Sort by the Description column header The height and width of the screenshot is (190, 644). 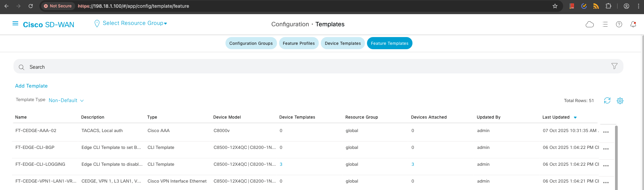coord(93,117)
